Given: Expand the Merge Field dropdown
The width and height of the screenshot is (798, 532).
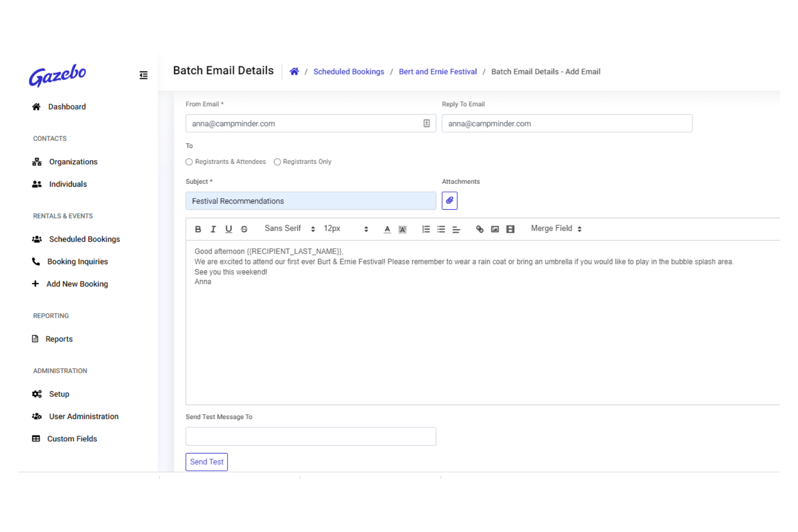Looking at the screenshot, I should point(556,229).
